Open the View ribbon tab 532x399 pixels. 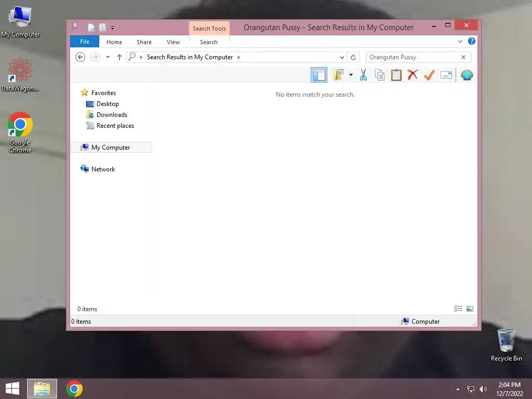(173, 42)
